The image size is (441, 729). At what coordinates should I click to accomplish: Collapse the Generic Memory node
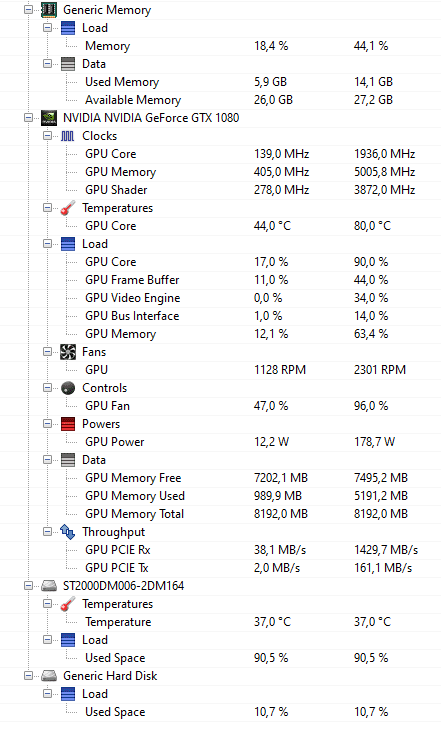point(28,9)
